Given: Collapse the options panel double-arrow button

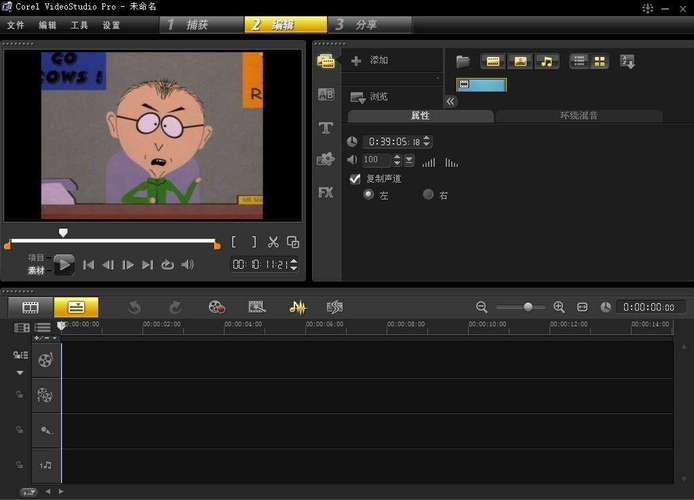Looking at the screenshot, I should pyautogui.click(x=450, y=101).
